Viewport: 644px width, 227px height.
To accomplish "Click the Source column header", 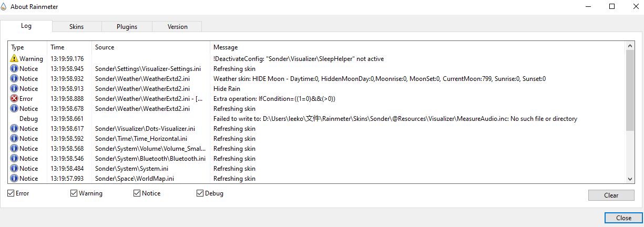I will [x=151, y=47].
